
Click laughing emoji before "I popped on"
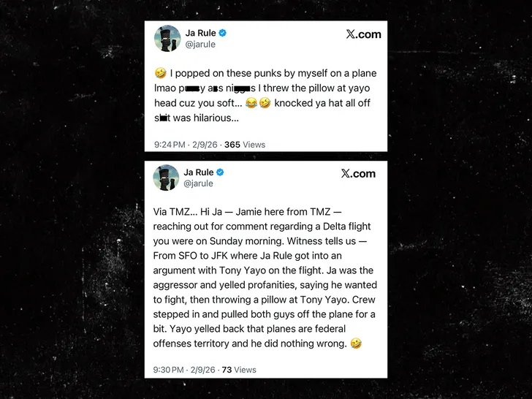[x=160, y=73]
